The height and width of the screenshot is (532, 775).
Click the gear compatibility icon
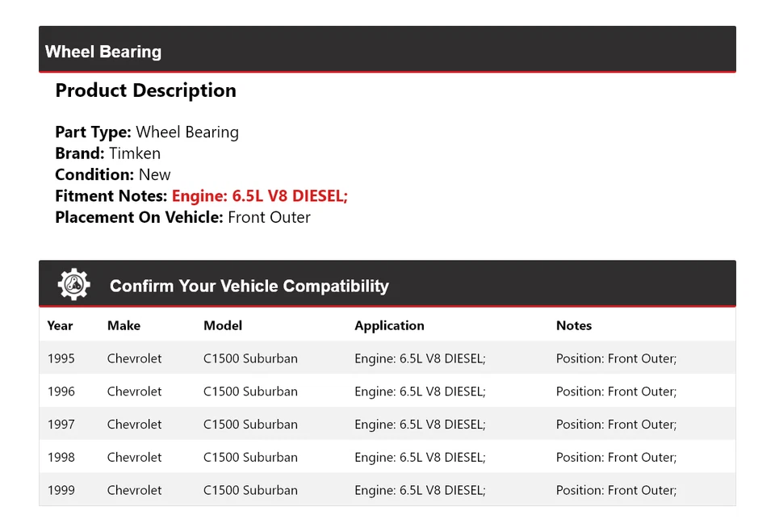(73, 285)
